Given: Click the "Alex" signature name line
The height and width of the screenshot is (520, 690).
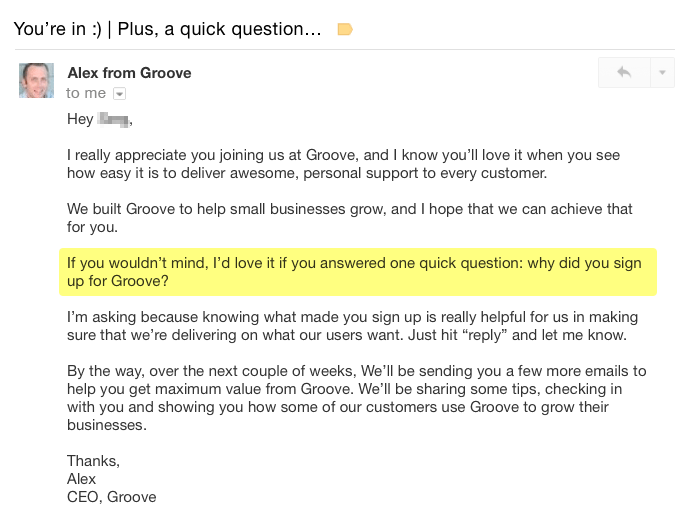Looking at the screenshot, I should click(81, 479).
